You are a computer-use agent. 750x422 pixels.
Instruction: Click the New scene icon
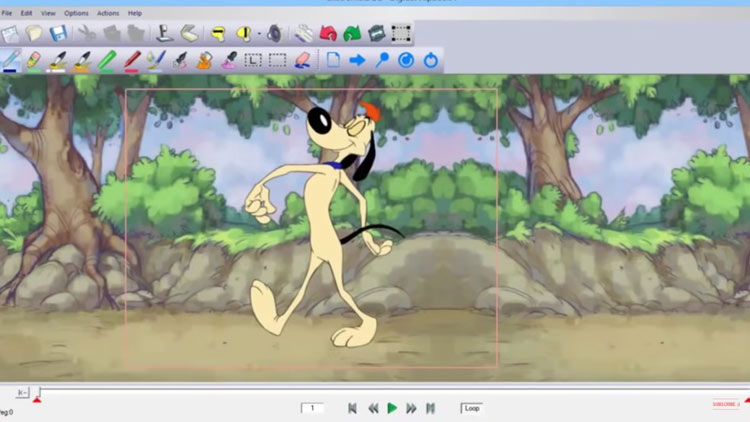coord(11,33)
